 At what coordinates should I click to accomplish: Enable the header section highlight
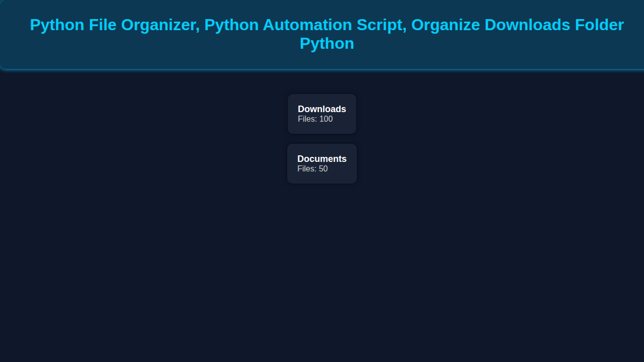point(322,34)
